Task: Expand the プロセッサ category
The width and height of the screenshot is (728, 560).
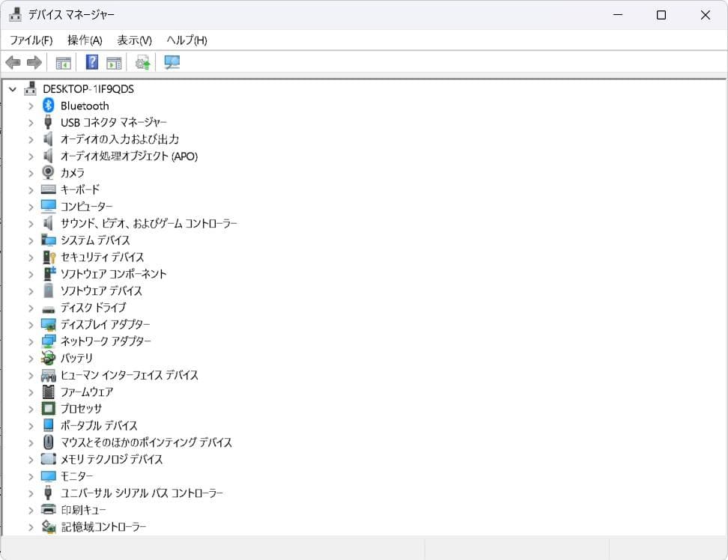Action: 31,409
